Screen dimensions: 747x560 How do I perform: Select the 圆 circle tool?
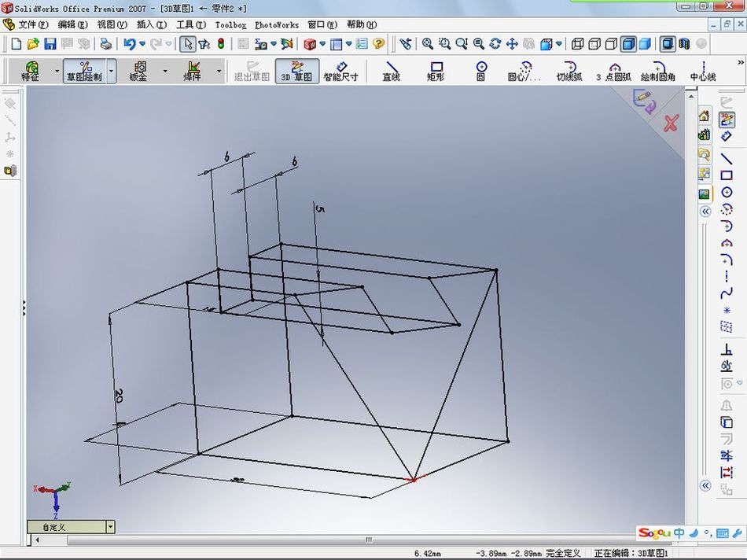pos(480,71)
